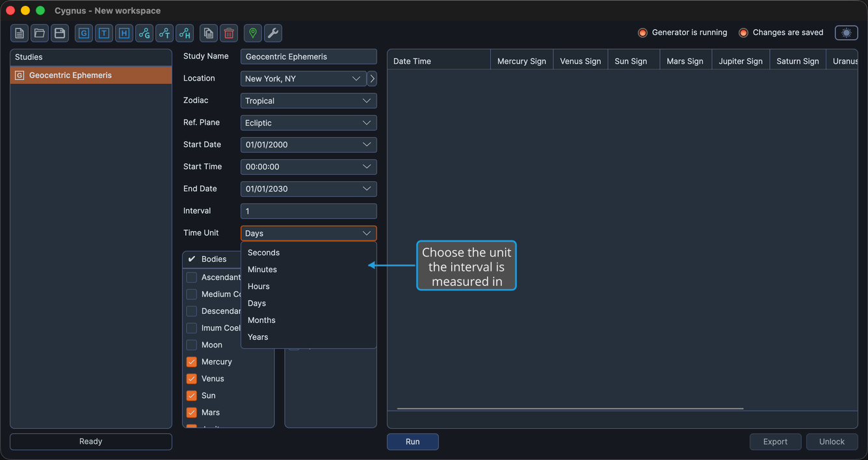868x460 pixels.
Task: Choose Years as time unit
Action: click(x=308, y=337)
